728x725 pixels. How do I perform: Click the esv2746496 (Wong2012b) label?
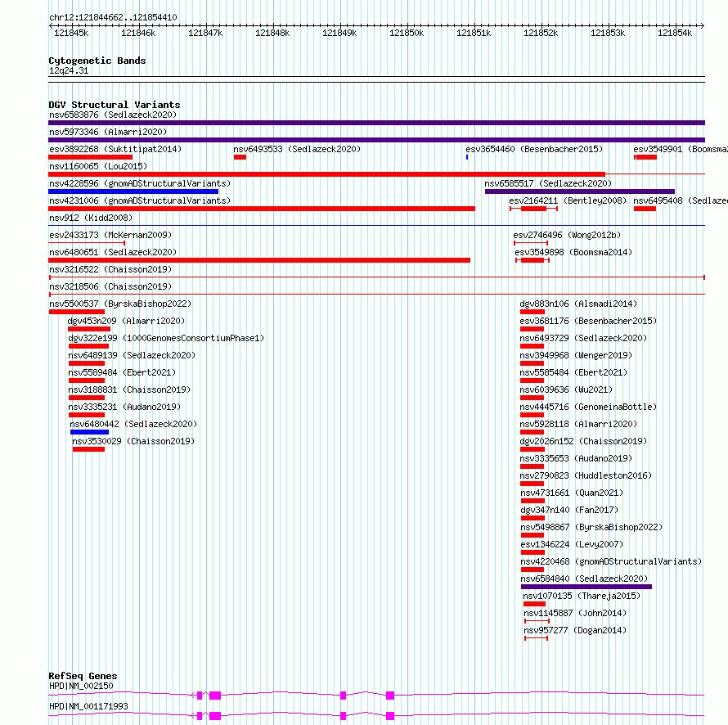567,235
